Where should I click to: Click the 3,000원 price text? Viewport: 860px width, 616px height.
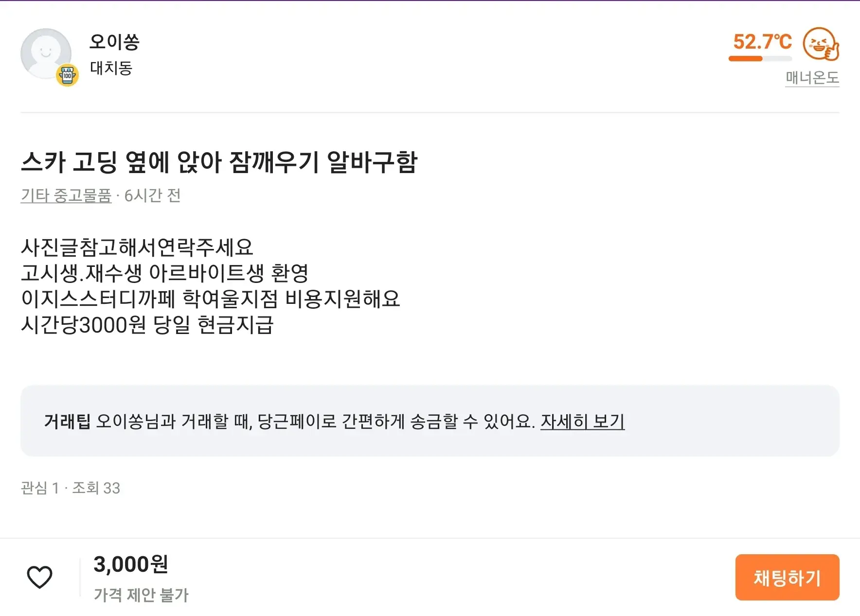click(x=131, y=564)
